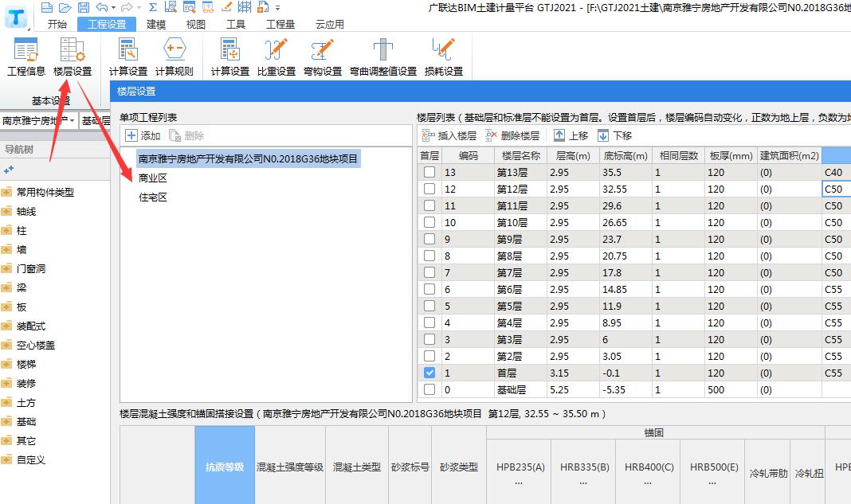
Task: Click 下移 move down button
Action: tap(615, 135)
